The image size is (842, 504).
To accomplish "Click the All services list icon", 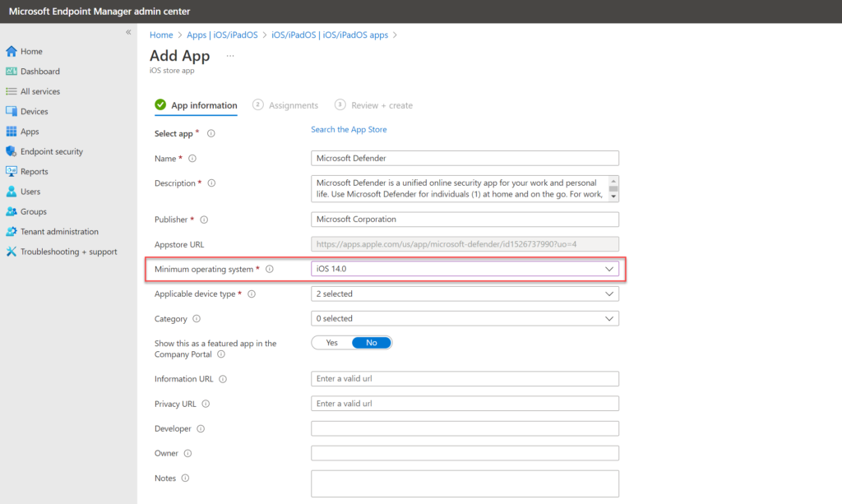I will click(12, 91).
